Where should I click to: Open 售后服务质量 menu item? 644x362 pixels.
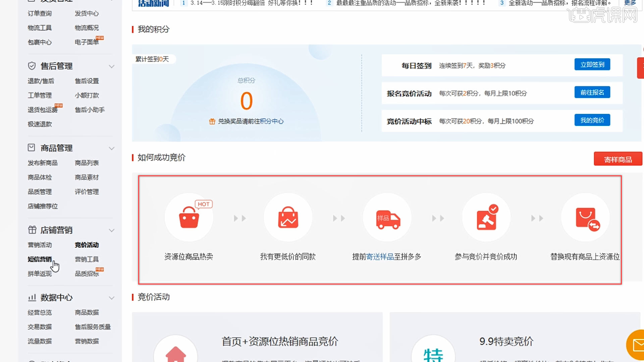(93, 327)
